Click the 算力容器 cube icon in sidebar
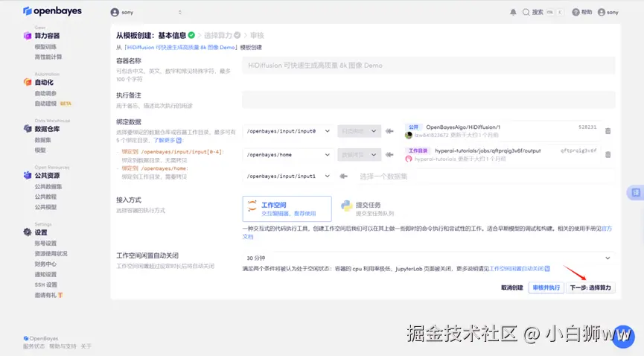 click(x=28, y=36)
